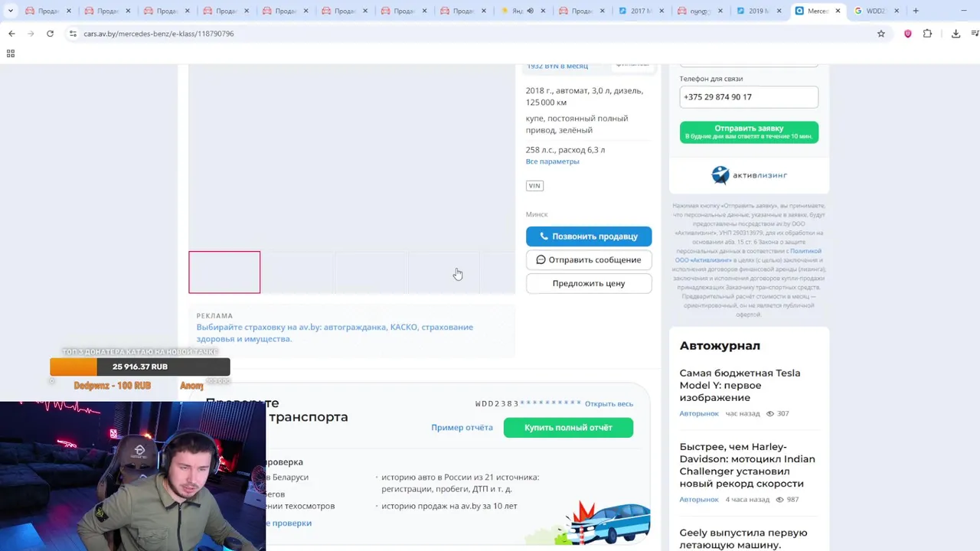Click Купить полный отчёт button
Screen dimensions: 980x551
568,428
